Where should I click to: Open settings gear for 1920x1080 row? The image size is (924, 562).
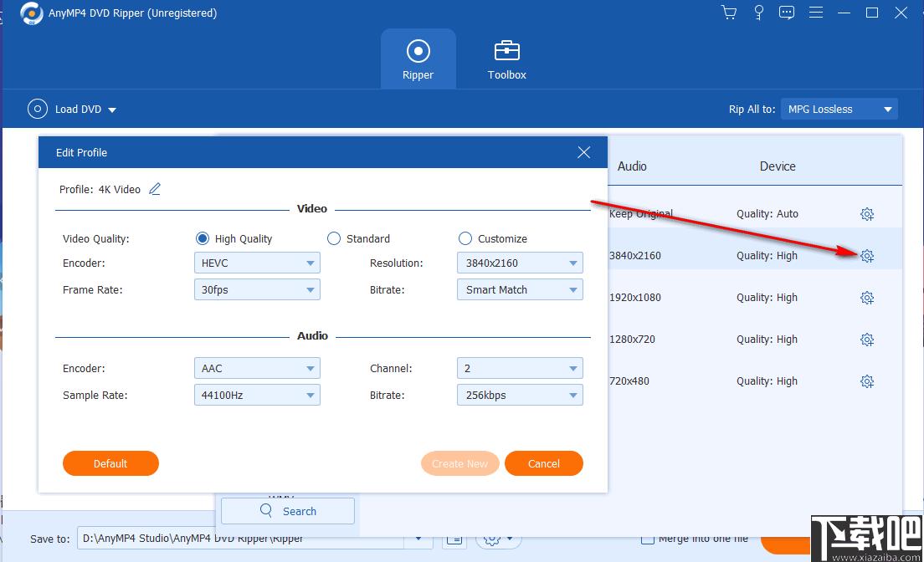pyautogui.click(x=867, y=298)
